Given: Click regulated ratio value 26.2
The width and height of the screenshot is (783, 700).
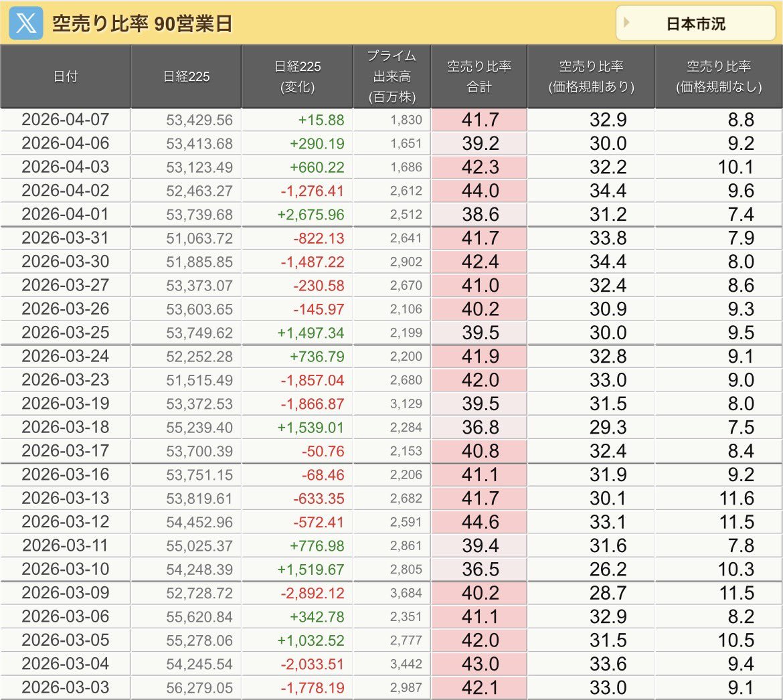Looking at the screenshot, I should click(608, 570).
